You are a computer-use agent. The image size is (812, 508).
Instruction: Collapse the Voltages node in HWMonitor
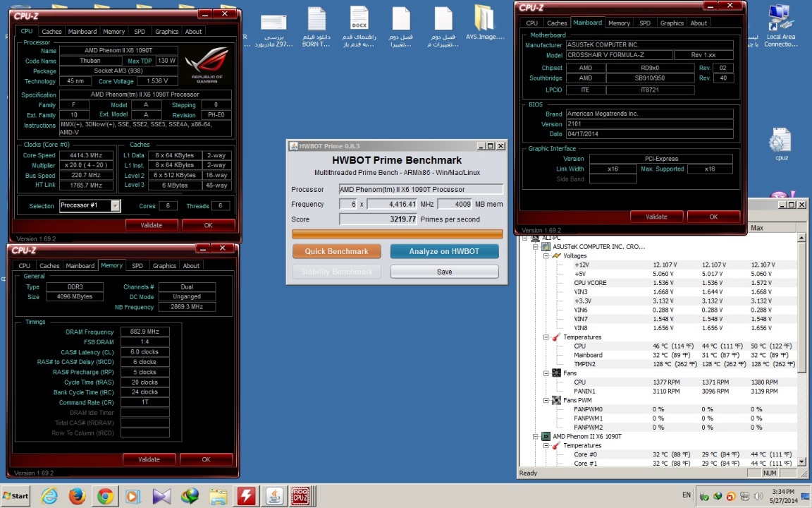pyautogui.click(x=546, y=255)
